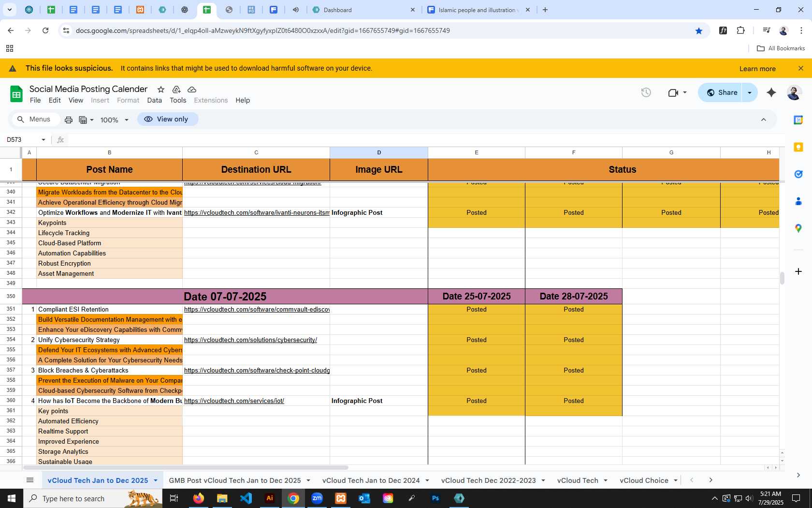Open the vcloudtech cybersecurity solutions link

[250, 340]
